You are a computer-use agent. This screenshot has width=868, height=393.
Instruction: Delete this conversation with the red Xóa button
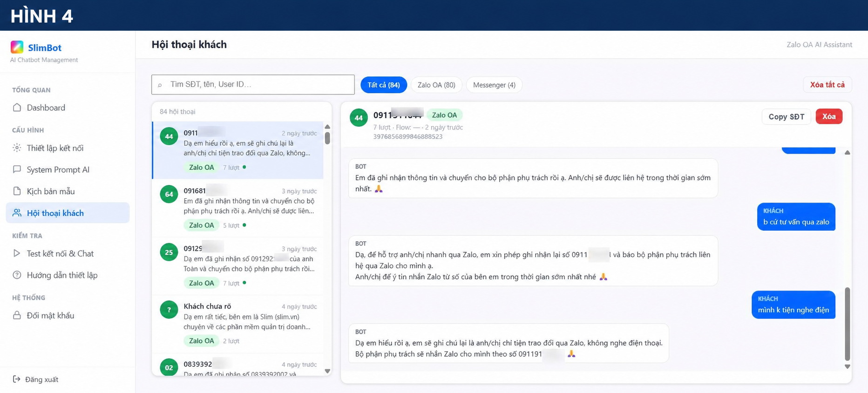click(x=829, y=116)
